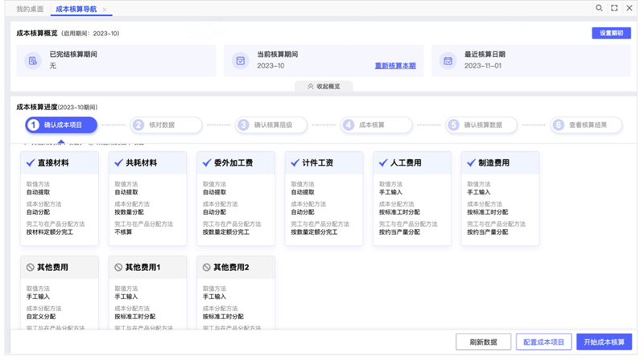Click the 当前核算期间 calendar icon
Screen dimensions: 644x361
click(x=240, y=60)
